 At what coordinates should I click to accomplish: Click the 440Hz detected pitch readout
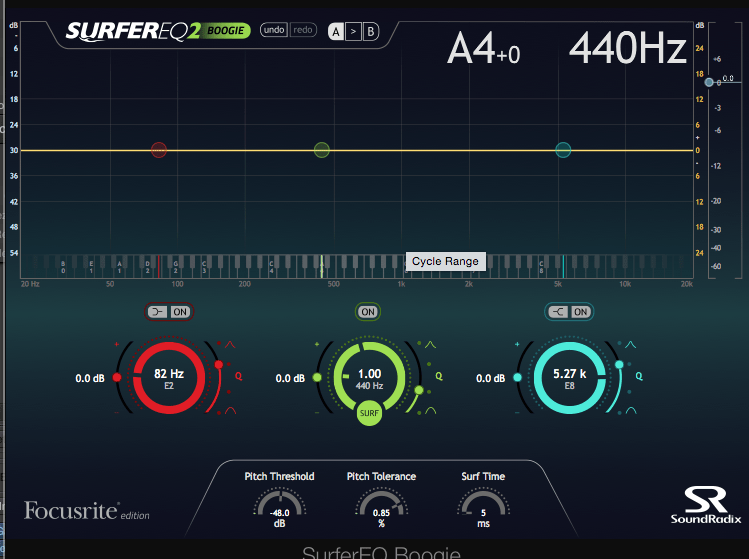coord(628,48)
